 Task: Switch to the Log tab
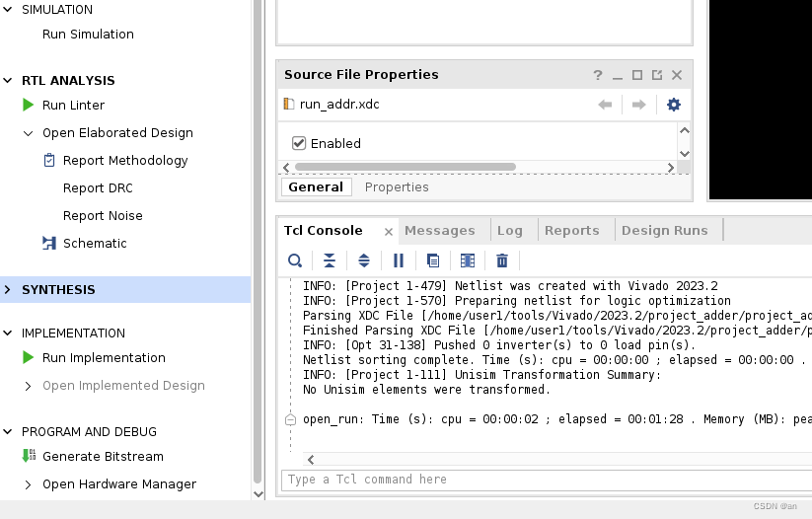point(509,231)
